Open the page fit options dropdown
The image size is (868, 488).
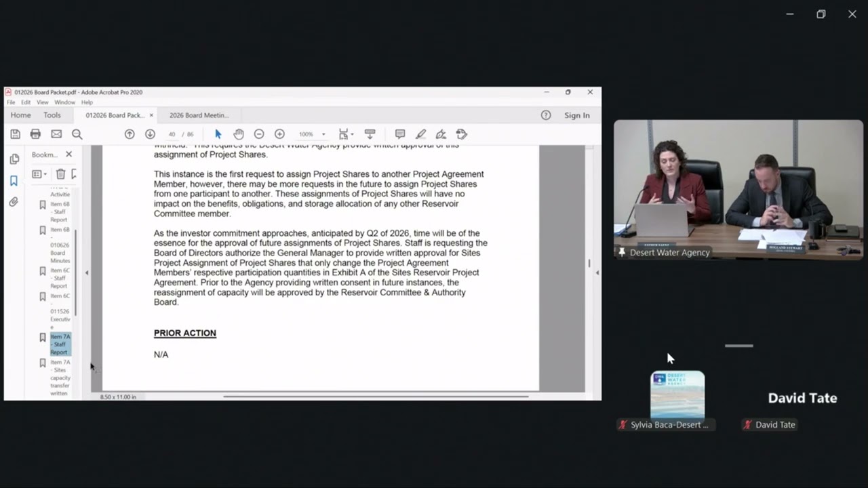pos(347,134)
